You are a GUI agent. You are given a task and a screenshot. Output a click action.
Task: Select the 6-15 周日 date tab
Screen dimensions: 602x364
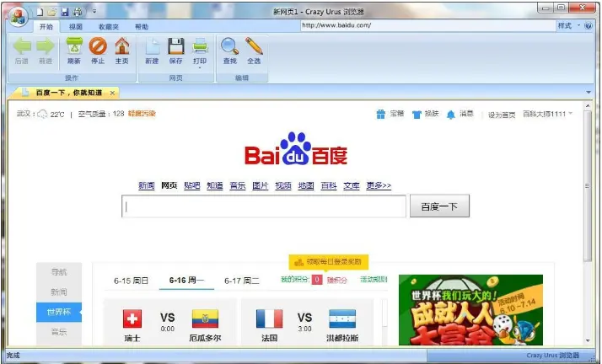click(x=131, y=281)
